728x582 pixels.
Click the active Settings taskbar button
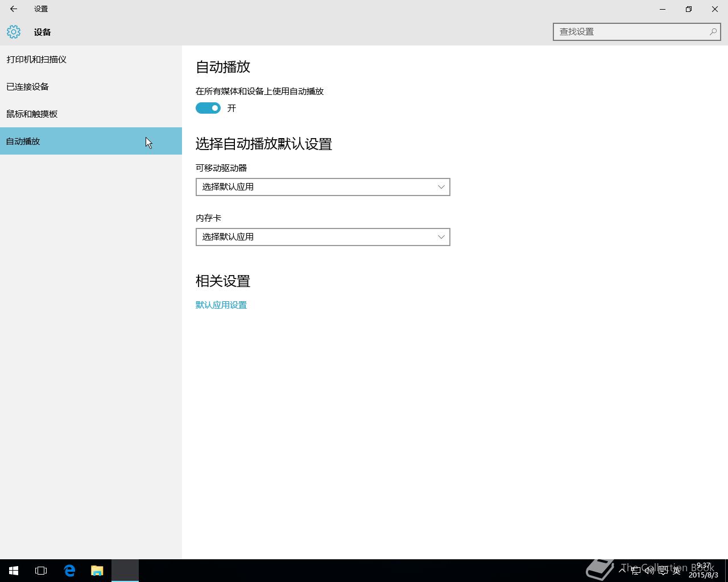125,571
